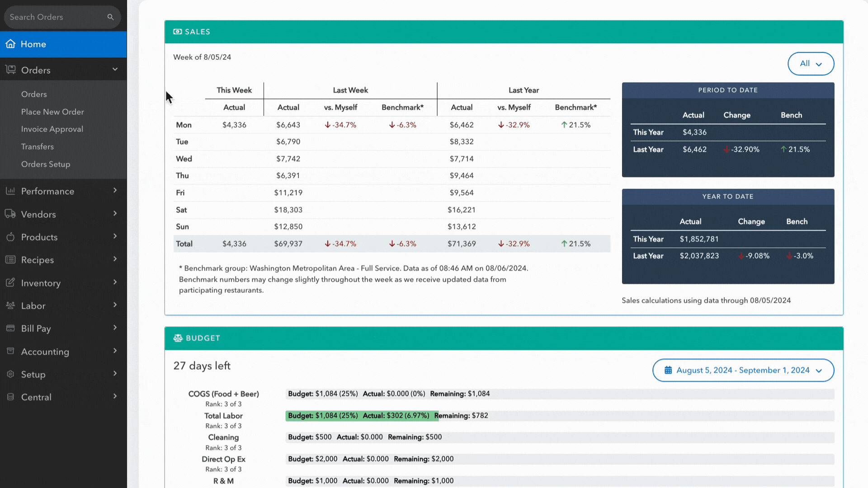Click Last Year Thursday value $9,464
The width and height of the screenshot is (868, 488).
coord(462,175)
